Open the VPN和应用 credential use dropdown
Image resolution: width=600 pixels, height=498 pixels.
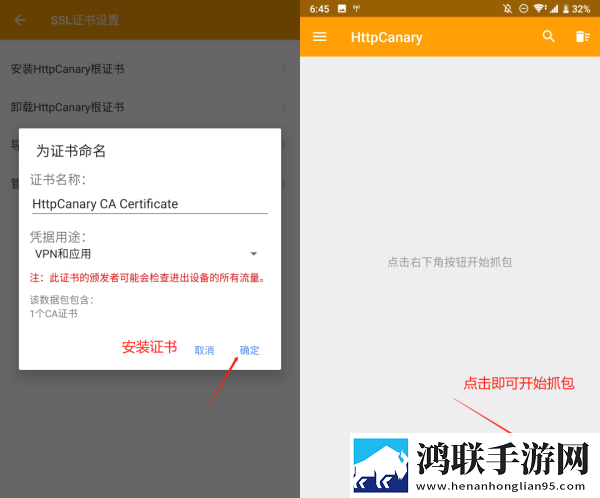(145, 254)
